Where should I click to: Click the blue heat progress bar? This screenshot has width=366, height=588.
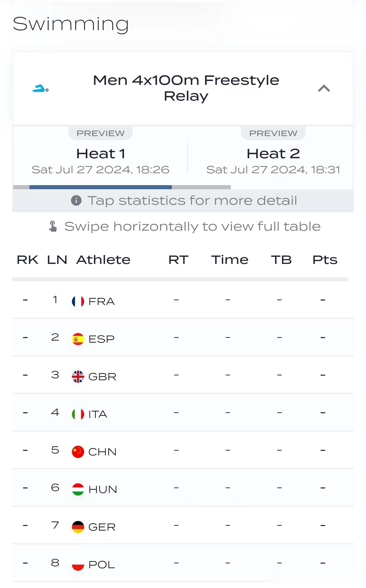101,187
